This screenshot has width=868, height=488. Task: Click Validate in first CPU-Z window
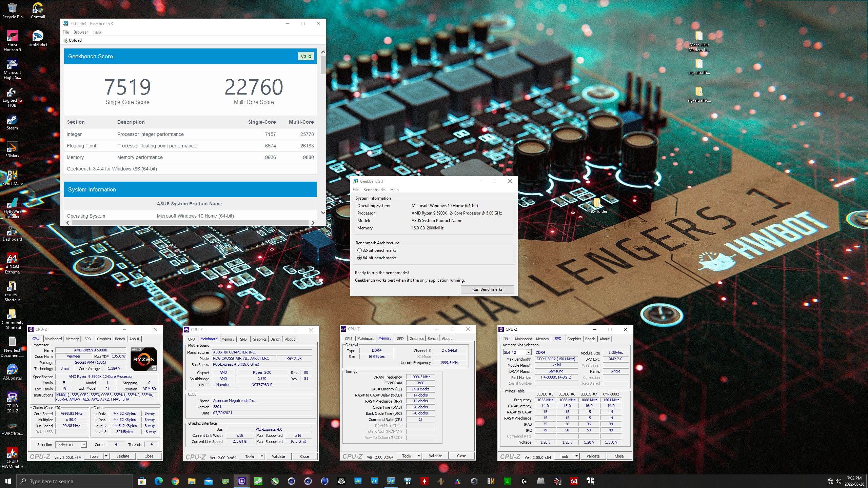[123, 456]
